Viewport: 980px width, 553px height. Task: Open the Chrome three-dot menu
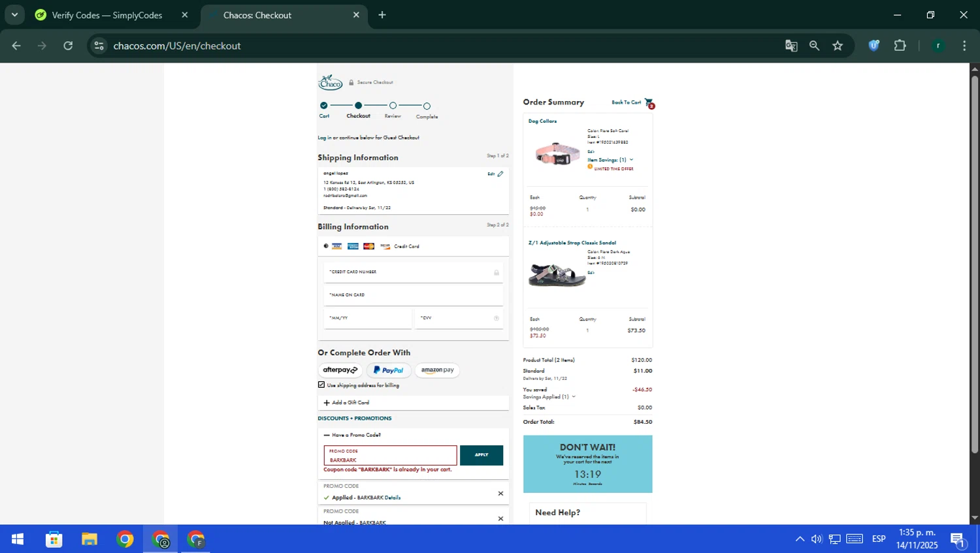tap(964, 46)
